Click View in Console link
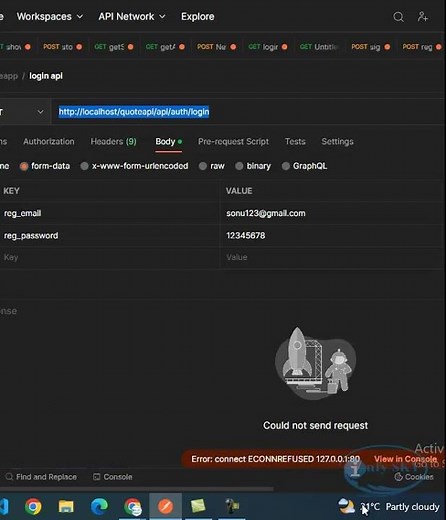Image resolution: width=446 pixels, height=520 pixels. (405, 459)
